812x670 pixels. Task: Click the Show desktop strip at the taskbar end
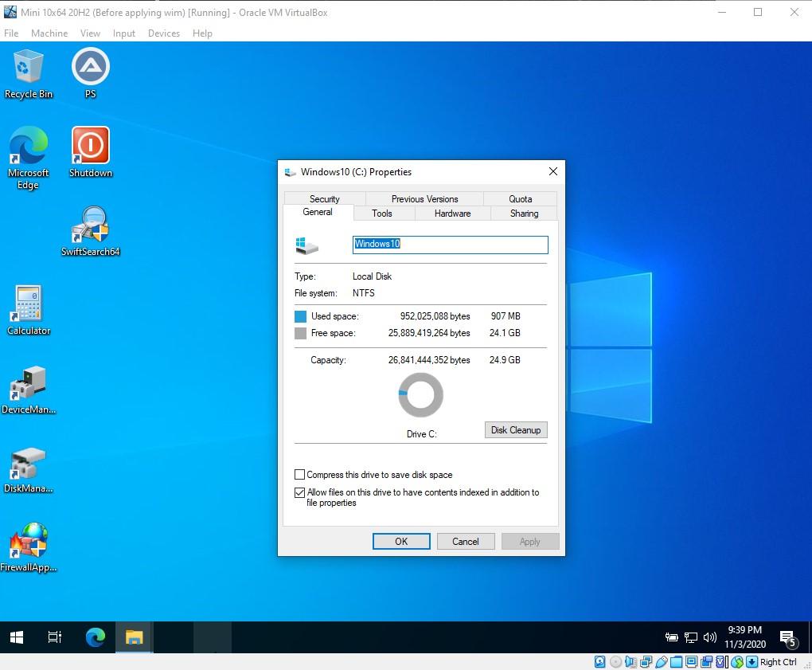point(809,637)
